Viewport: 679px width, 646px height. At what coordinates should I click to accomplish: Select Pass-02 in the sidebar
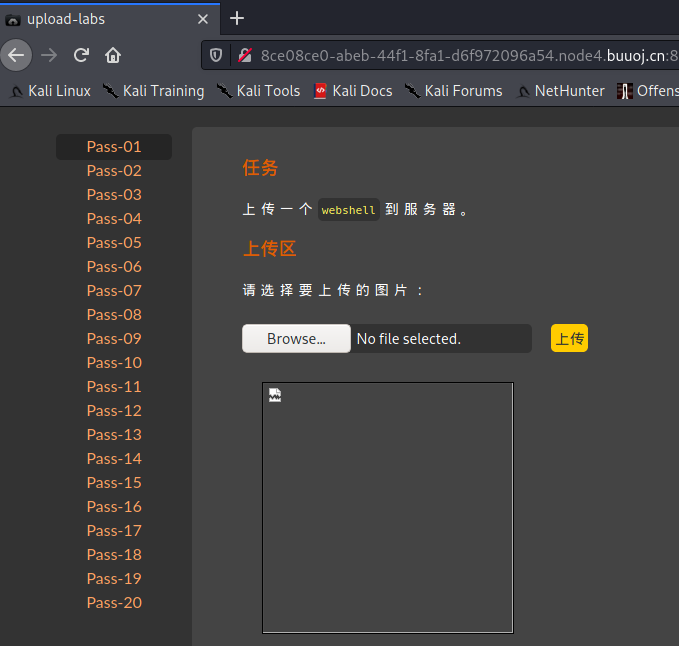(x=114, y=171)
